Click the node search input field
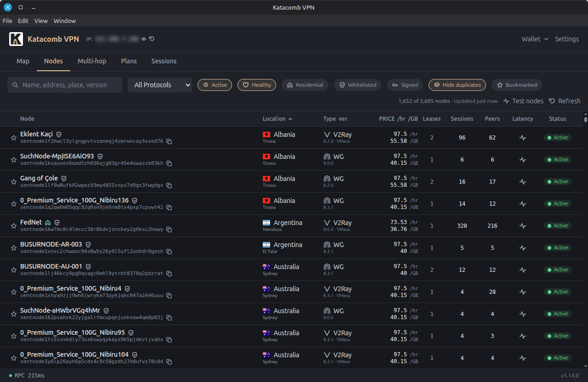This screenshot has height=382, width=588. (x=65, y=85)
